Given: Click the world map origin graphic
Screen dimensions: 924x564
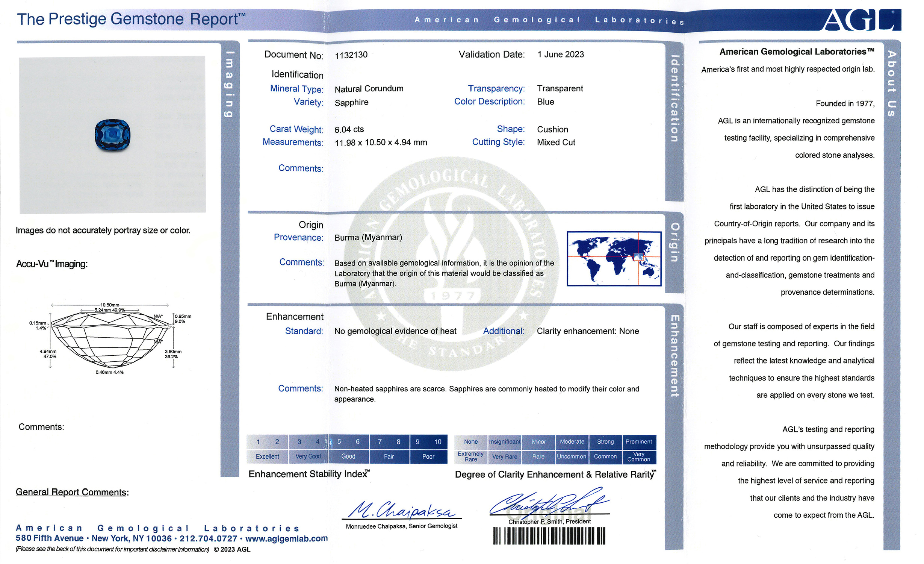Looking at the screenshot, I should click(614, 259).
